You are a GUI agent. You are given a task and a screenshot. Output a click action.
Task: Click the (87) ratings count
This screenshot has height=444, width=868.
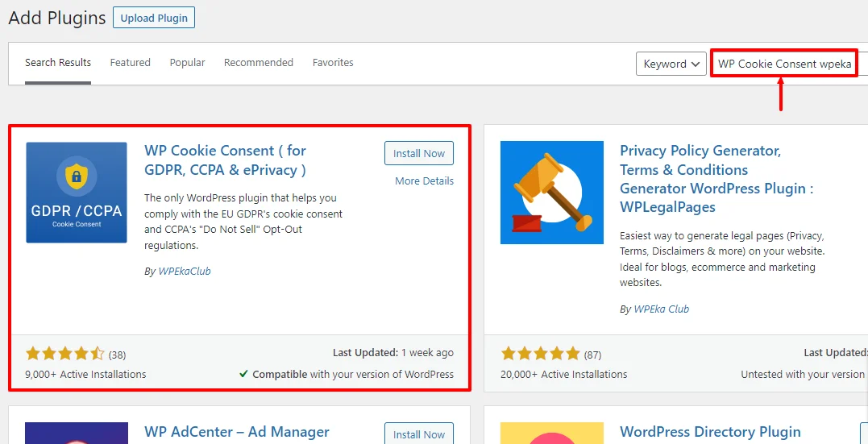[593, 355]
